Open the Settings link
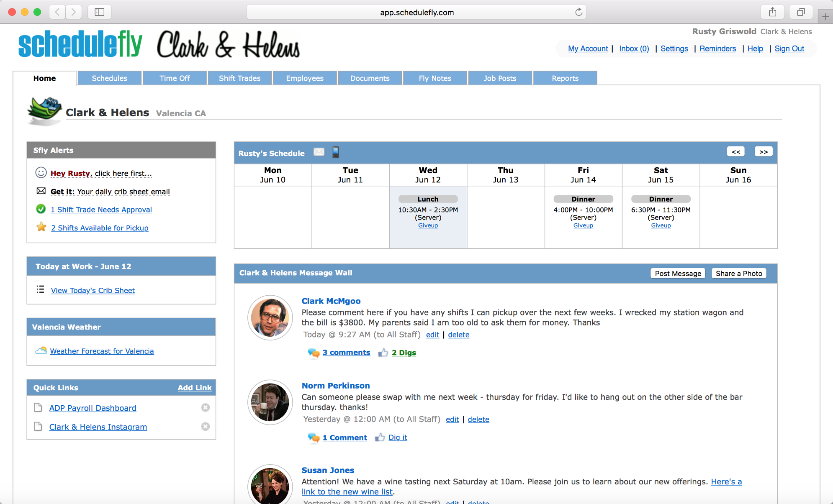This screenshot has height=504, width=833. 674,49
